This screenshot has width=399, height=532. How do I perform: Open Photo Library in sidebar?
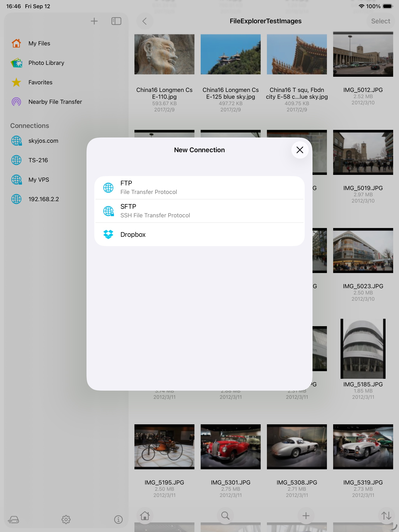point(46,63)
